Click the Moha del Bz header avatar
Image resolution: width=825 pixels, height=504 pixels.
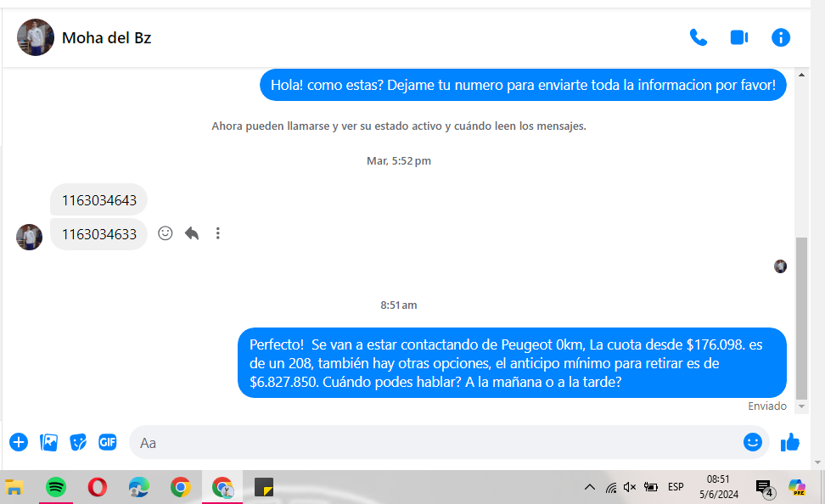tap(36, 37)
